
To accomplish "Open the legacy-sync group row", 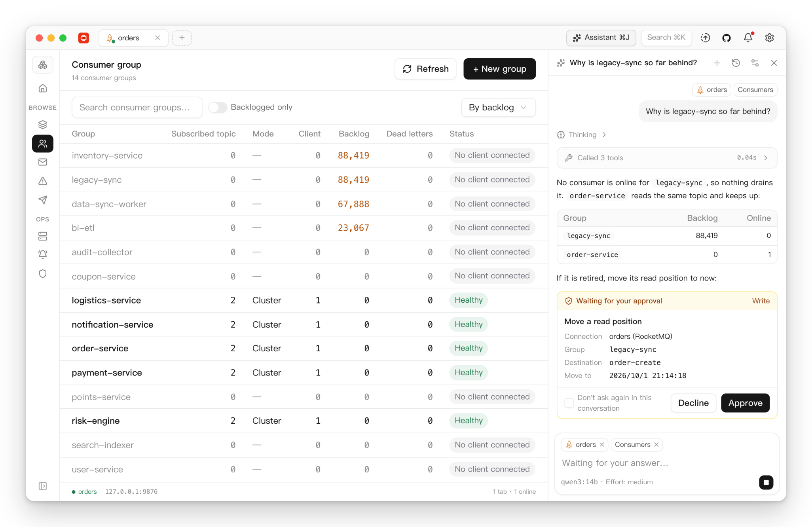I will click(304, 180).
